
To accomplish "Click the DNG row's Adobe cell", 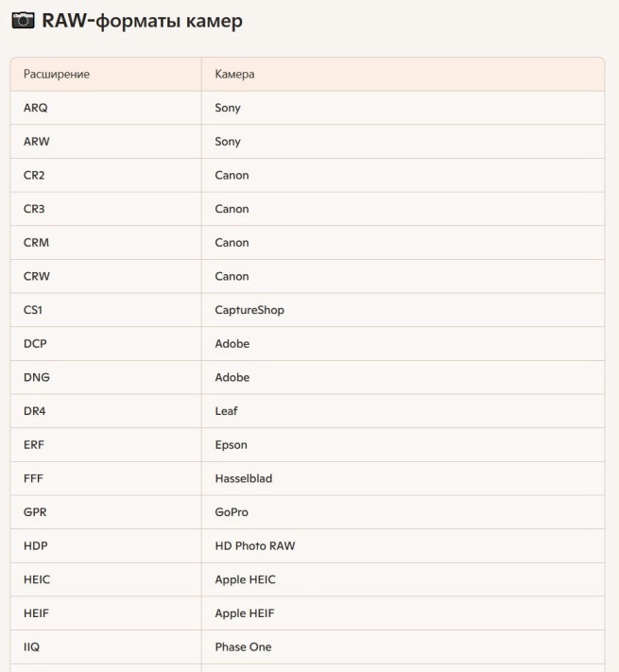I will pos(232,377).
